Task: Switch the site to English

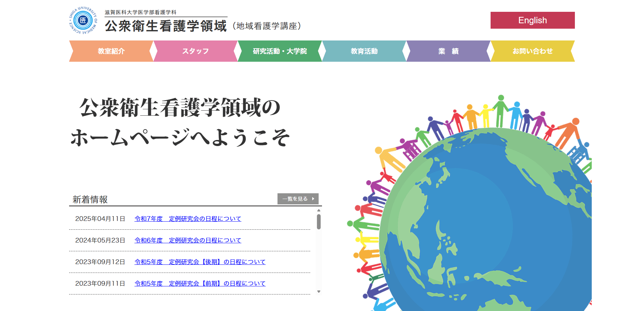Action: click(532, 20)
